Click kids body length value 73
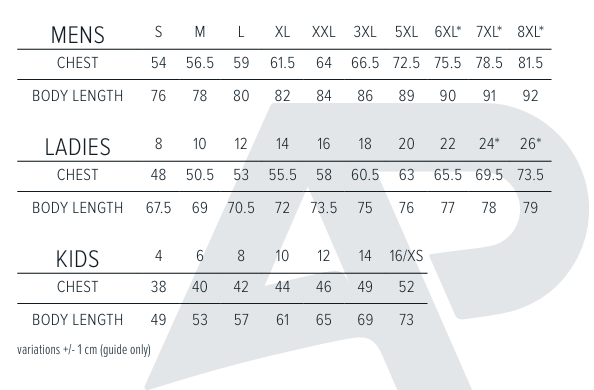The width and height of the screenshot is (594, 390). 406,320
